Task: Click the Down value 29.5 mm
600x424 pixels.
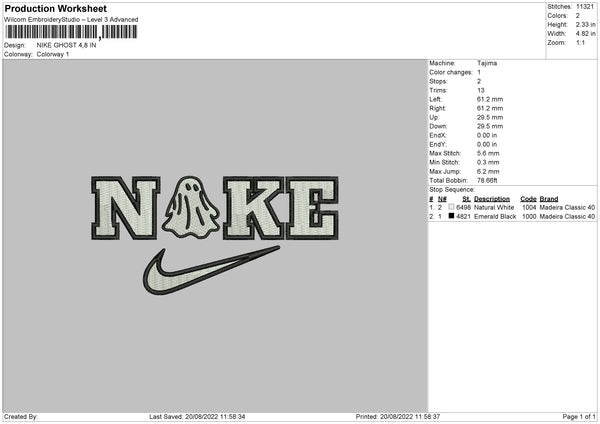Action: (490, 126)
